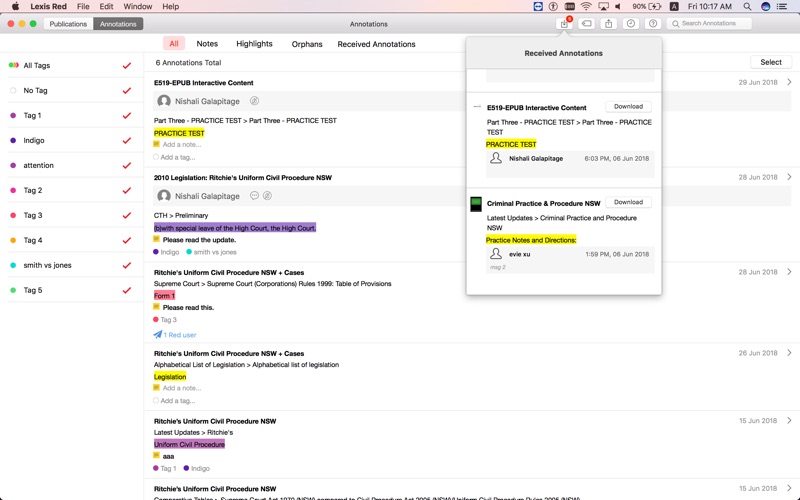This screenshot has height=500, width=800.
Task: Open the '1 Red user' link
Action: 180,335
